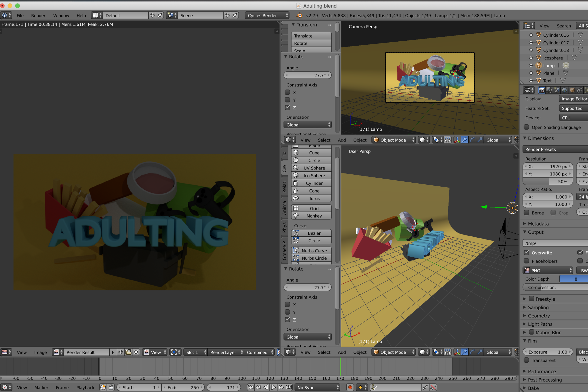The width and height of the screenshot is (588, 392).
Task: Open the Render menu
Action: pos(38,16)
